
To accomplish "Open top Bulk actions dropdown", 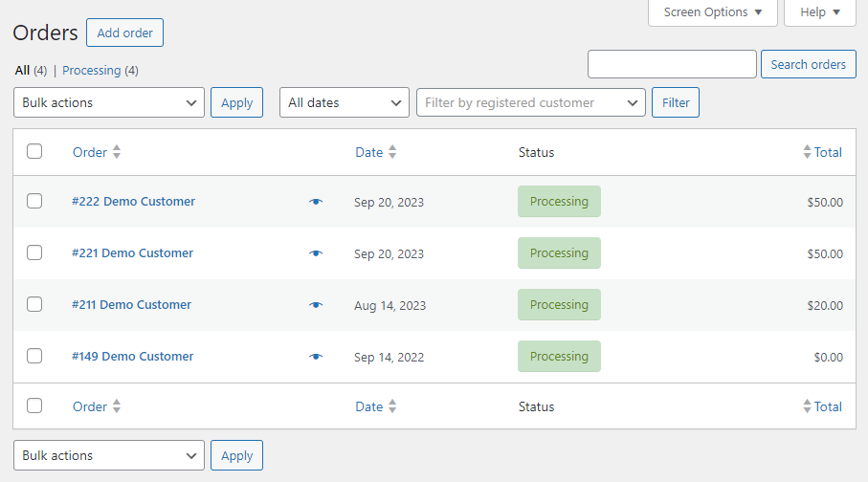I will click(109, 102).
